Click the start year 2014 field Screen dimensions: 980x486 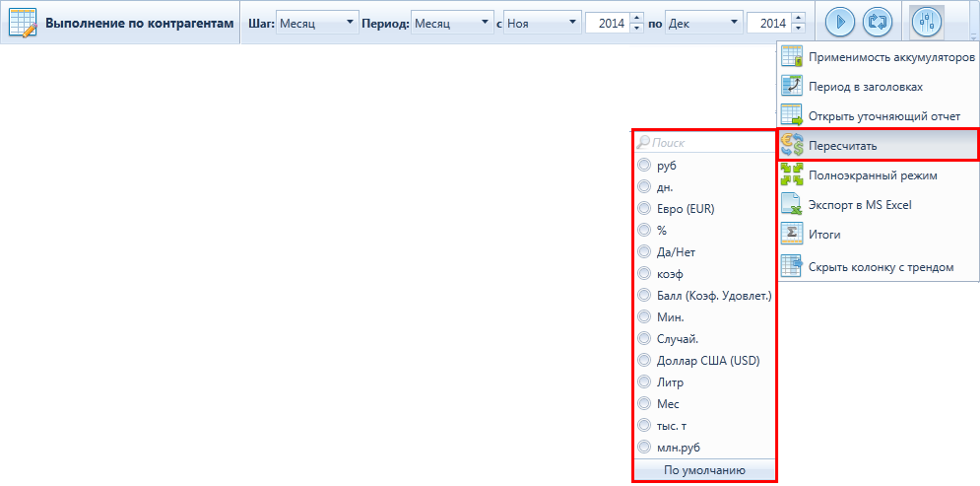[608, 23]
